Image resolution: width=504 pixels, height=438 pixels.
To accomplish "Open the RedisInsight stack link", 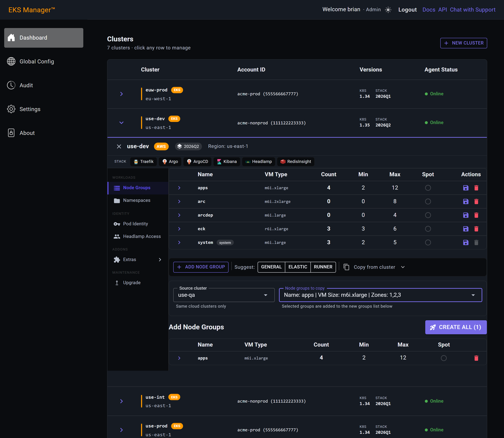I will coord(296,162).
